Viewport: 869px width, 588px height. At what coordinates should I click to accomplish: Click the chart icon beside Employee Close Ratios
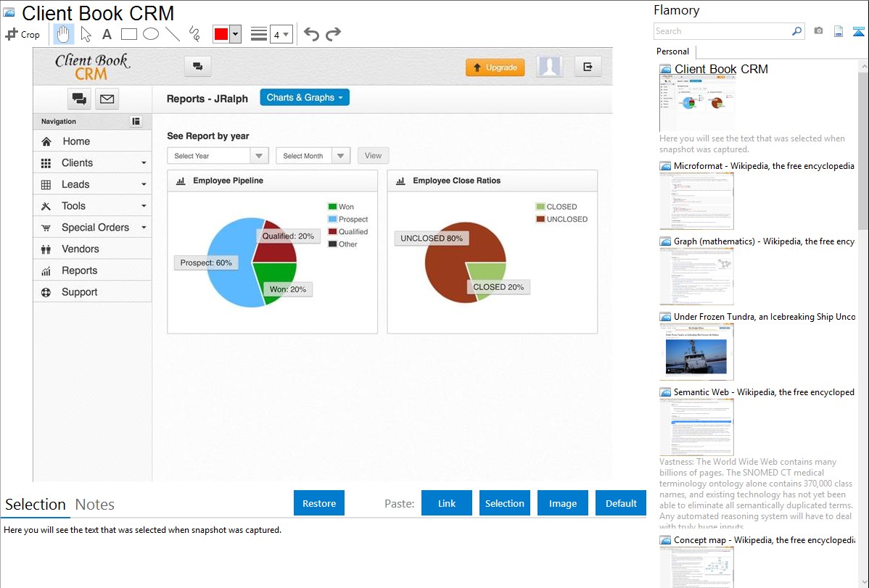click(400, 181)
